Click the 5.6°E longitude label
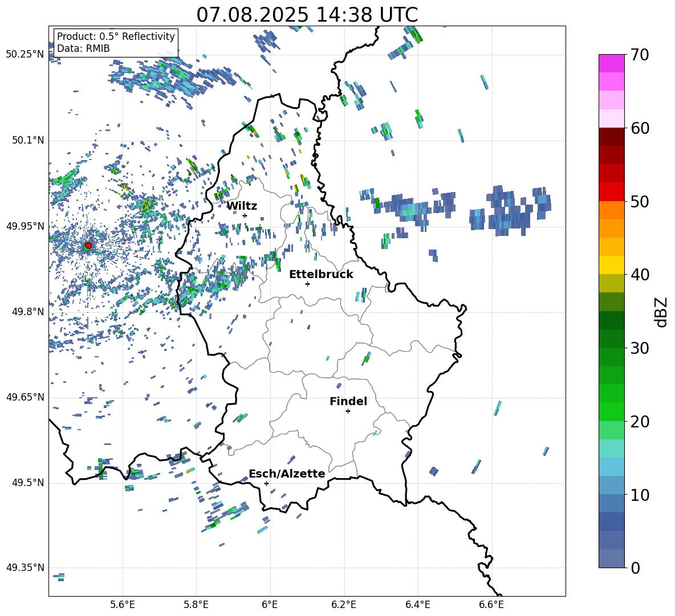675x616 pixels. (122, 605)
